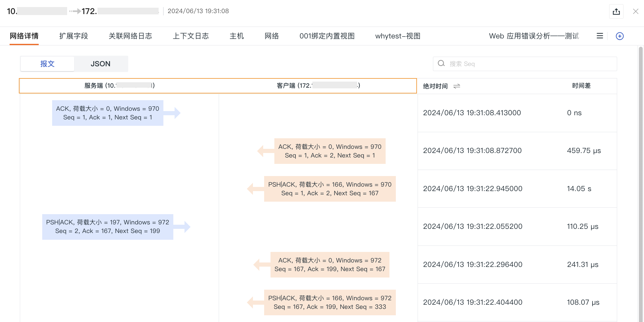Switch to the 主机 tab
Viewport: 644px width, 322px height.
[x=237, y=36]
